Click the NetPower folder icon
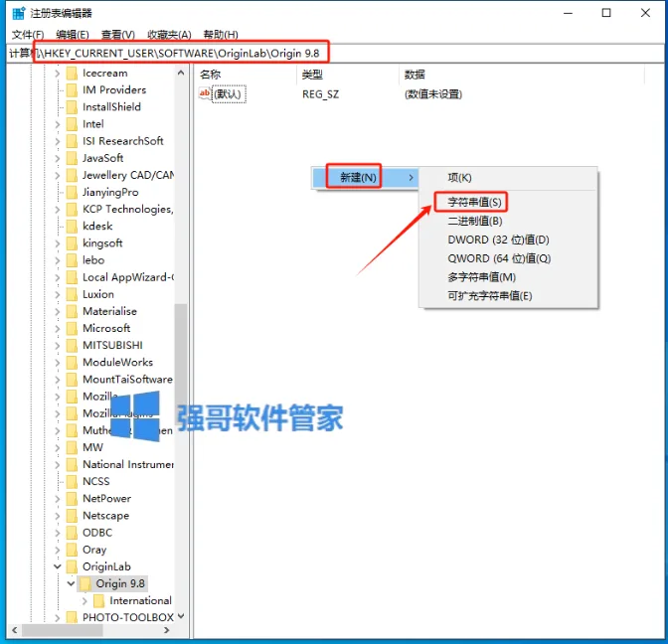Image resolution: width=668 pixels, height=644 pixels. pyautogui.click(x=72, y=499)
